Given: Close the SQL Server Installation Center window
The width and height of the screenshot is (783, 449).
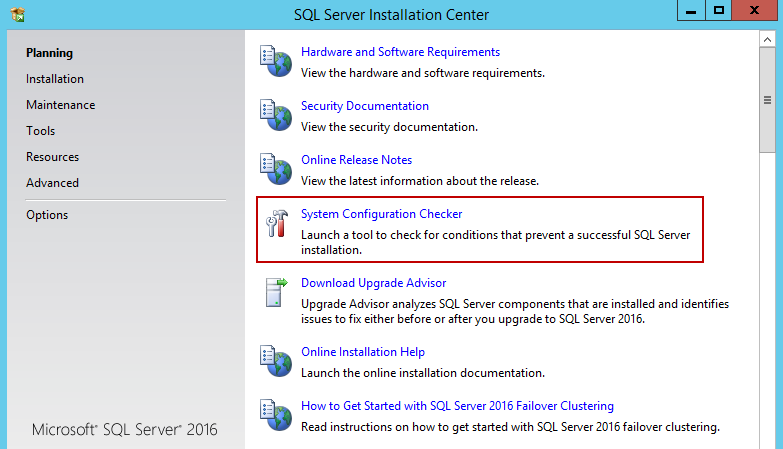Looking at the screenshot, I should pos(755,10).
